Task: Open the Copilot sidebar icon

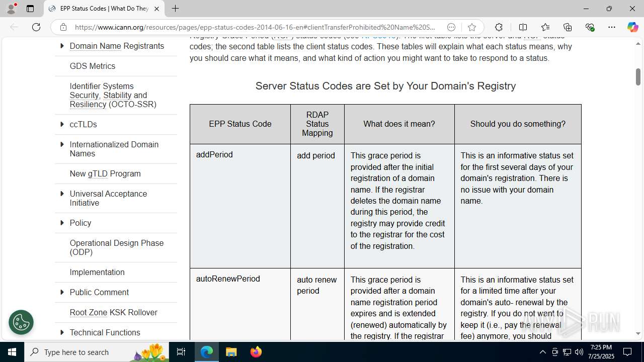Action: 632,27
